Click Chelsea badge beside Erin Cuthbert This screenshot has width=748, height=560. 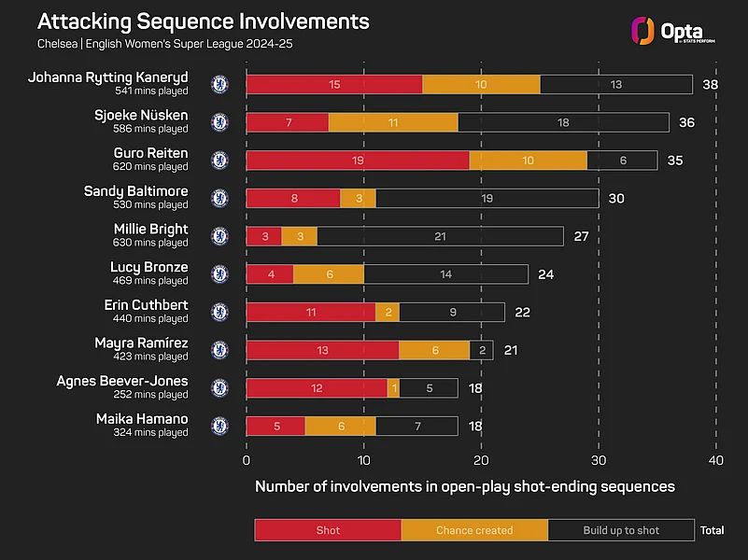[219, 312]
